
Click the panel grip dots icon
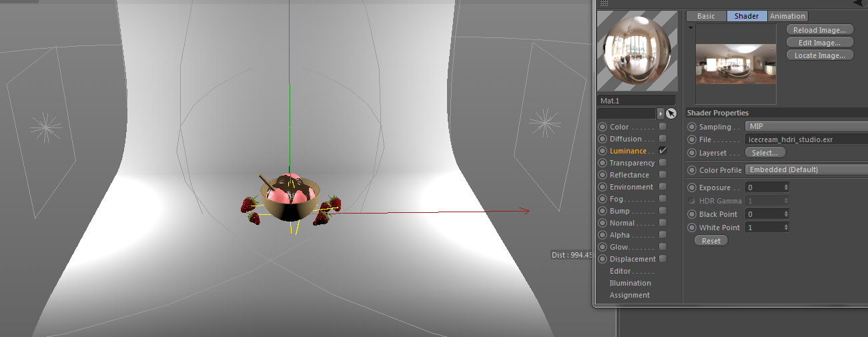[604, 4]
